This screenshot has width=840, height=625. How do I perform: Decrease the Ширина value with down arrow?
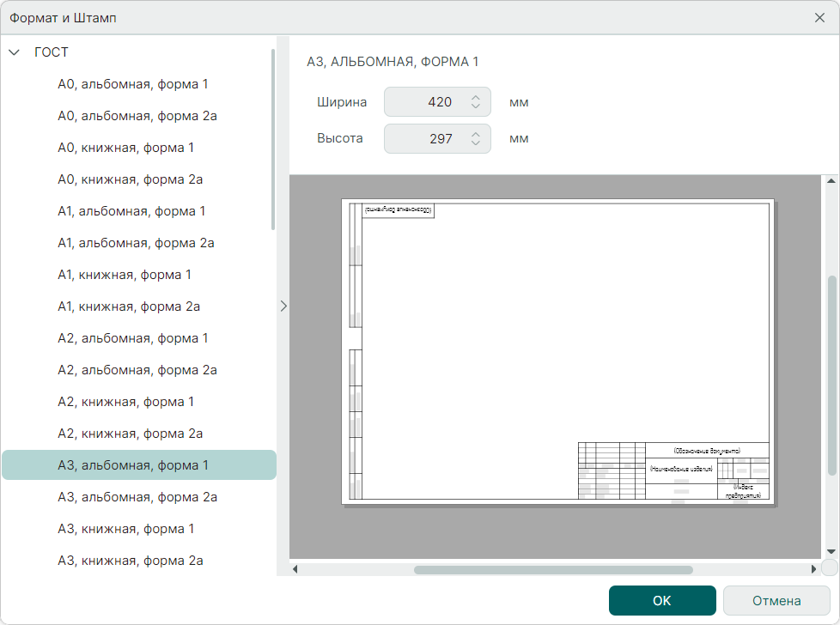point(476,107)
